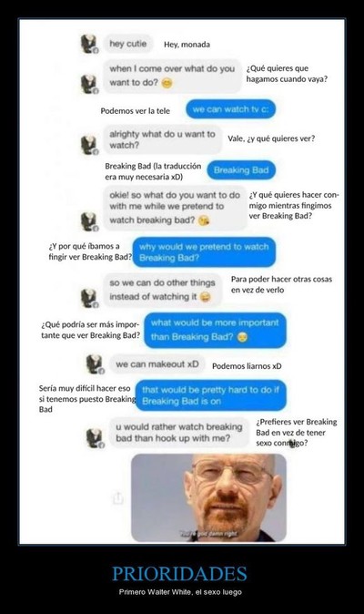Click the 'Primero Walter White, el sexo luego' caption
This screenshot has height=614, width=364.
180,592
